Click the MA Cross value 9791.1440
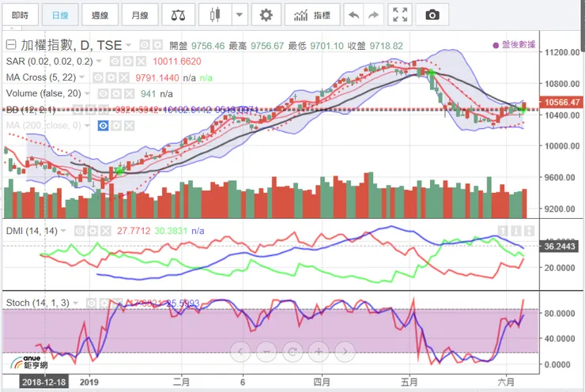 point(157,78)
